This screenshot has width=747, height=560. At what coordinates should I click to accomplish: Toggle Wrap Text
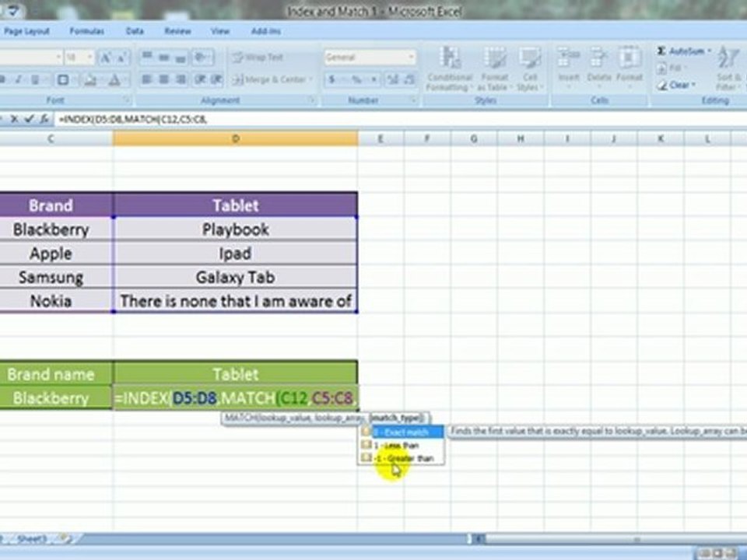pyautogui.click(x=258, y=58)
